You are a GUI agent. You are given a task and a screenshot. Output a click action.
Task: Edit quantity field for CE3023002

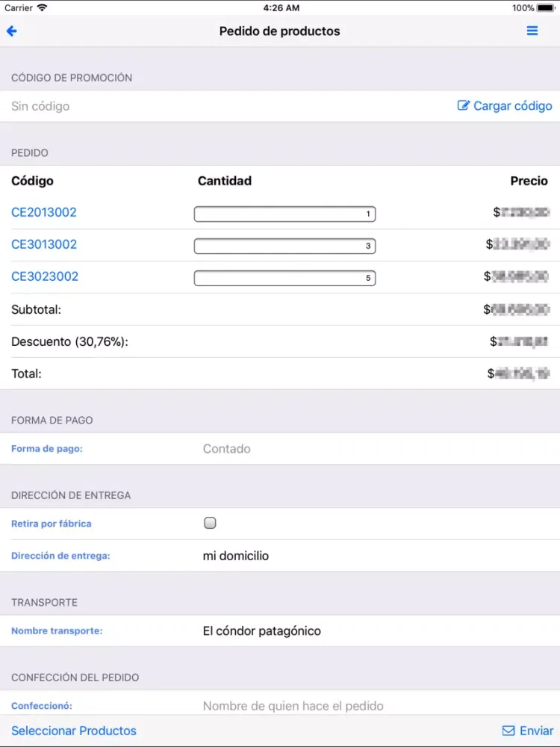[x=284, y=278]
